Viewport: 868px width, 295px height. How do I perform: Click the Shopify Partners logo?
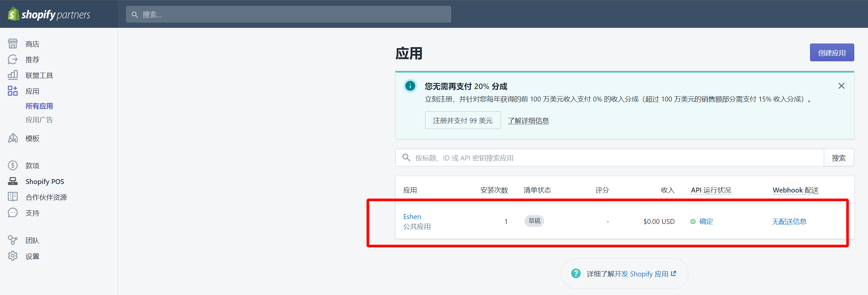pos(49,14)
